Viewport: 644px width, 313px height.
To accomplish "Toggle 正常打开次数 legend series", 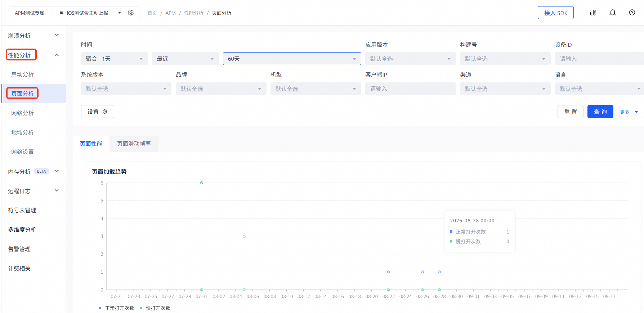I will (116, 308).
